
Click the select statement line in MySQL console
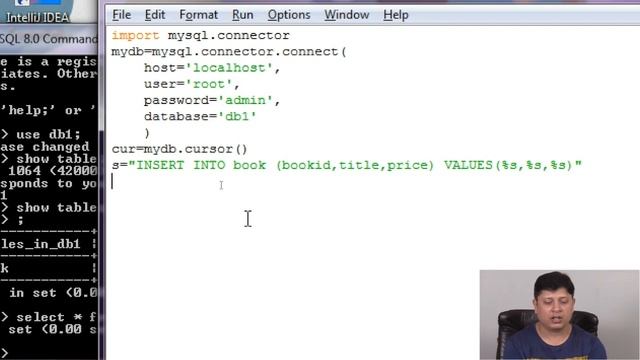click(x=48, y=317)
